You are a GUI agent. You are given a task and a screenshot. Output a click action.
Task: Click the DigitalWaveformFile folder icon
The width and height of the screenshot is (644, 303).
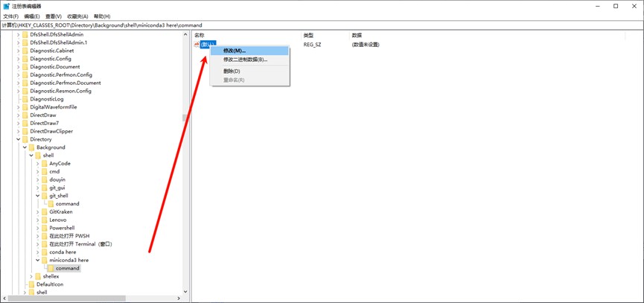click(x=25, y=107)
